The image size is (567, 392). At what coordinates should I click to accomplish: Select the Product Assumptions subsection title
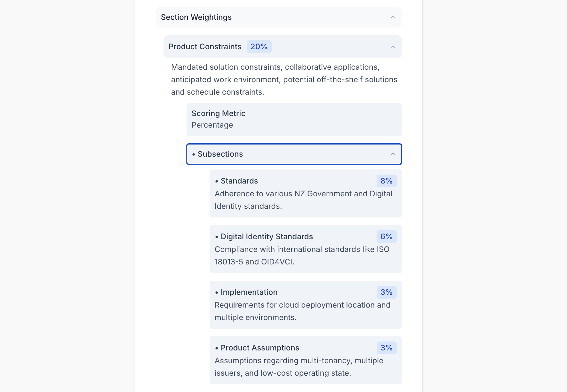pyautogui.click(x=260, y=348)
